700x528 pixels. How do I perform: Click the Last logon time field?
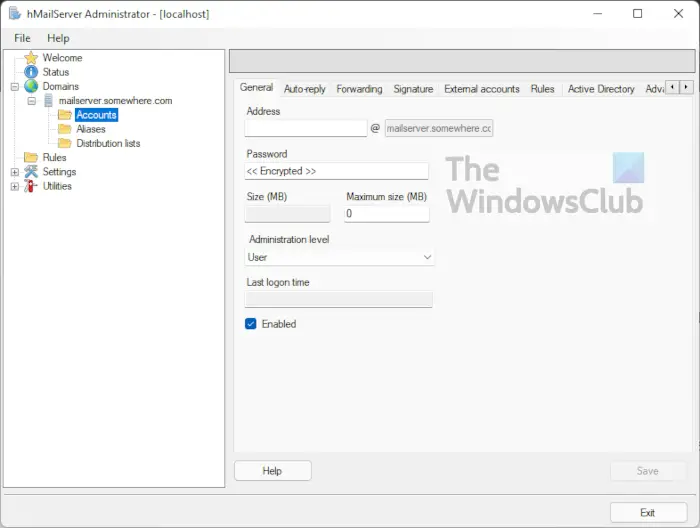[x=338, y=299]
